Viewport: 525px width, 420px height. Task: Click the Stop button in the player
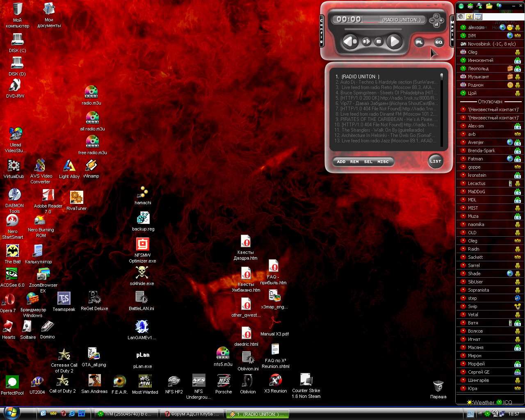click(x=379, y=41)
